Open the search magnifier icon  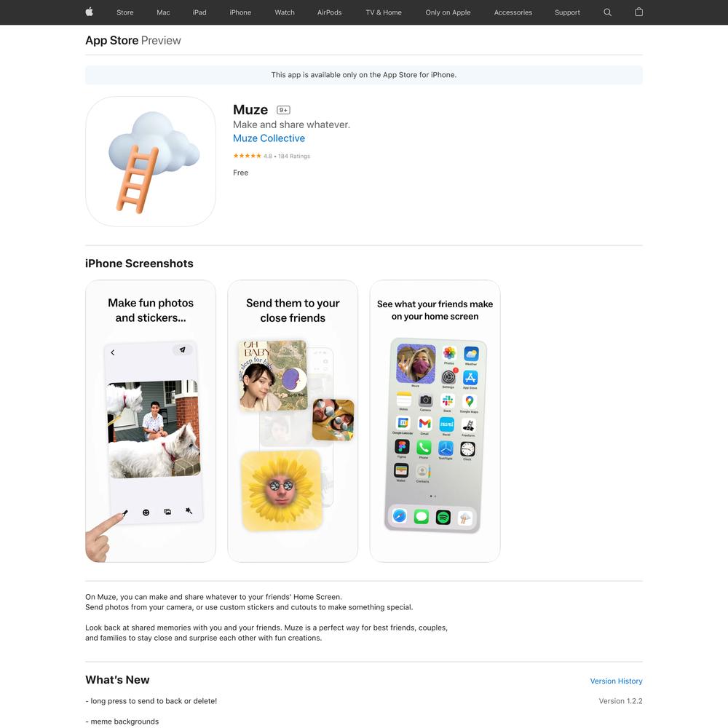coord(607,12)
